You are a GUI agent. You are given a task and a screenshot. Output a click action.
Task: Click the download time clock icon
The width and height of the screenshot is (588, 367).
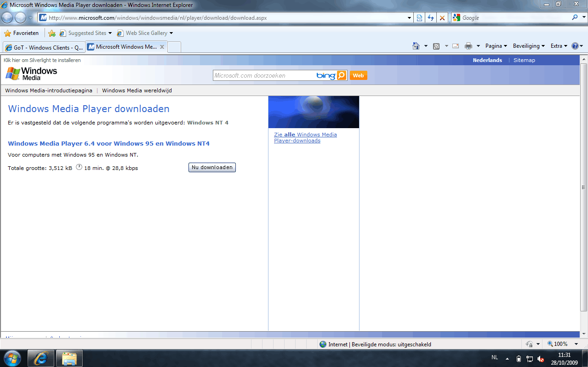[79, 167]
